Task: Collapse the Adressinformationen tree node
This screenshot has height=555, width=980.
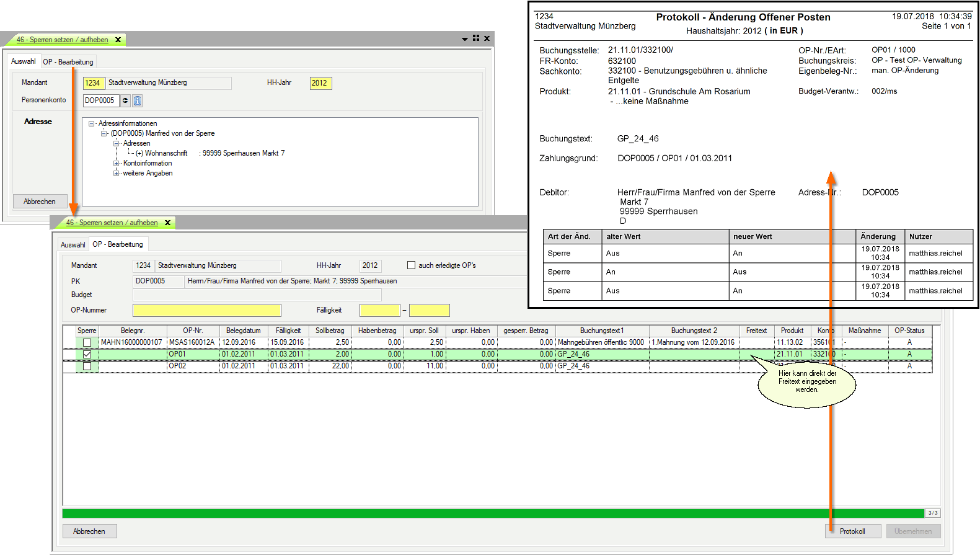Action: tap(91, 123)
